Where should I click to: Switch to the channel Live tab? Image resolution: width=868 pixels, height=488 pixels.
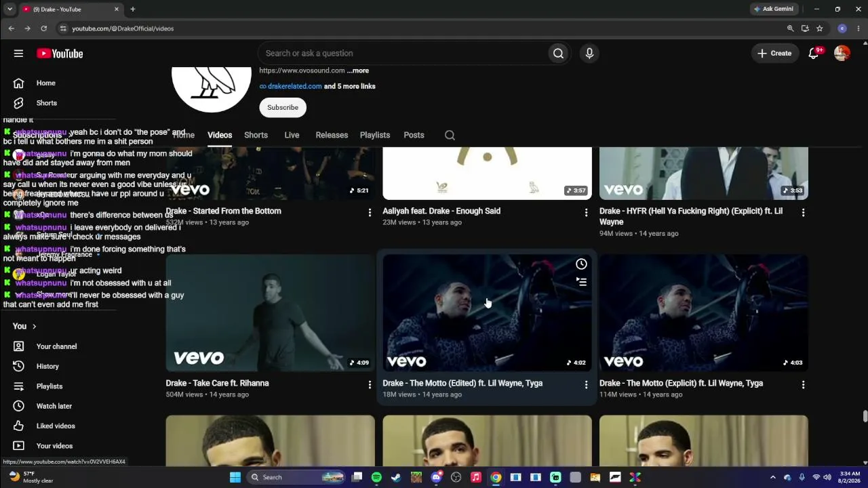coord(292,135)
